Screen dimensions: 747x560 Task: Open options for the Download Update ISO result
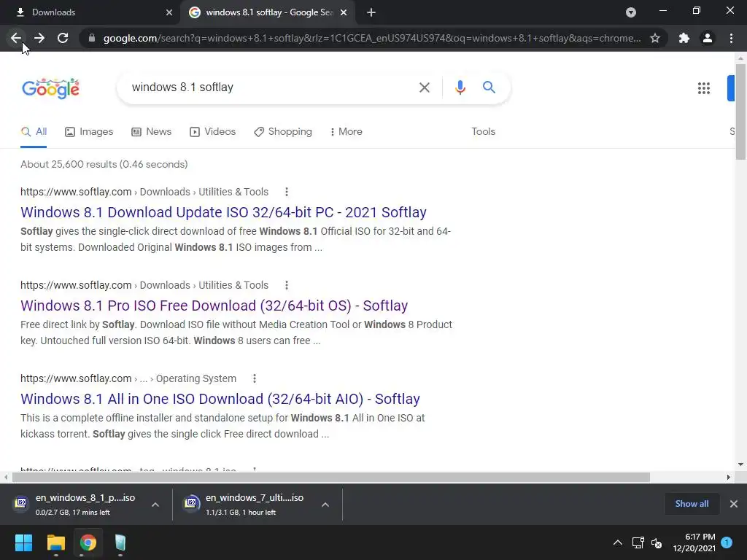(x=286, y=192)
